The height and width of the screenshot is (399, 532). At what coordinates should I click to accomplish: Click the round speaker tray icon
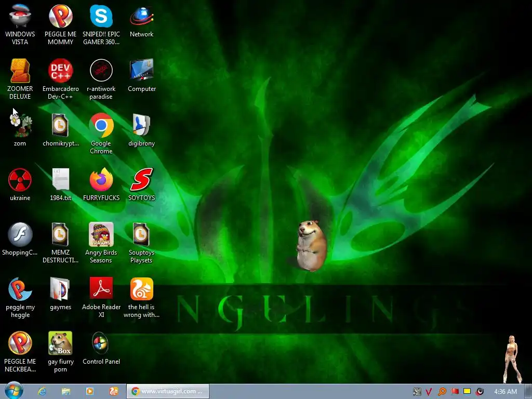(480, 392)
